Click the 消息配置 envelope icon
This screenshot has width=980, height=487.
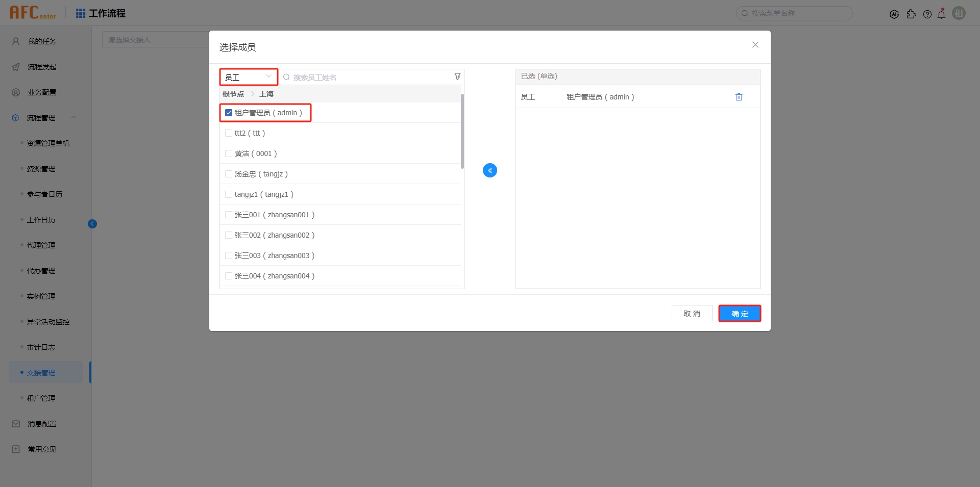(15, 423)
